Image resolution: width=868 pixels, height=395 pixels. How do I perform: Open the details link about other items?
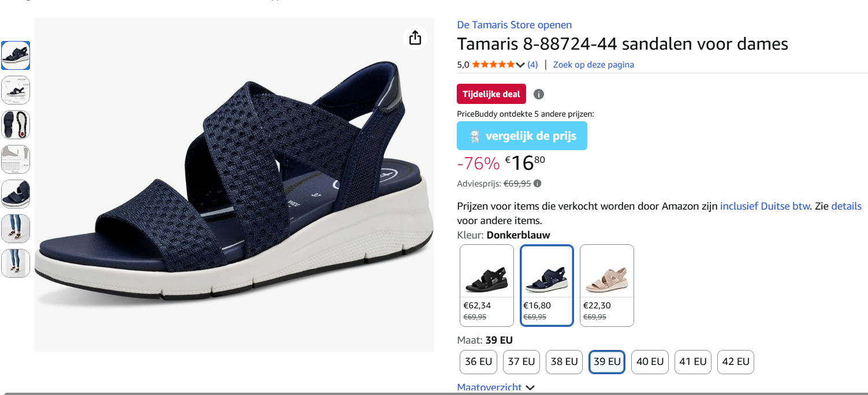(x=846, y=206)
